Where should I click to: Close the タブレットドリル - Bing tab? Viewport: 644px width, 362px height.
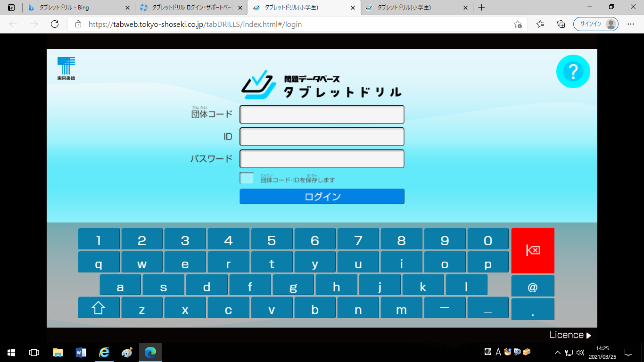tap(127, 8)
